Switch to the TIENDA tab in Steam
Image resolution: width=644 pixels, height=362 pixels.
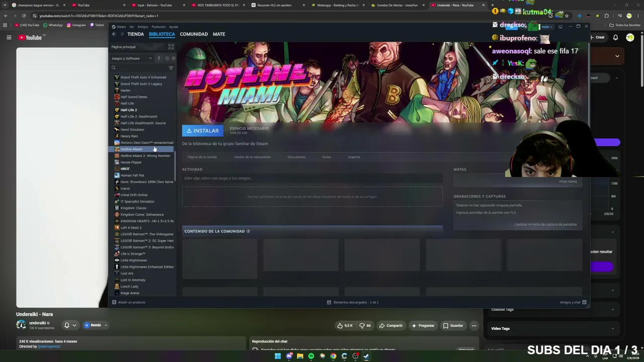coord(135,34)
